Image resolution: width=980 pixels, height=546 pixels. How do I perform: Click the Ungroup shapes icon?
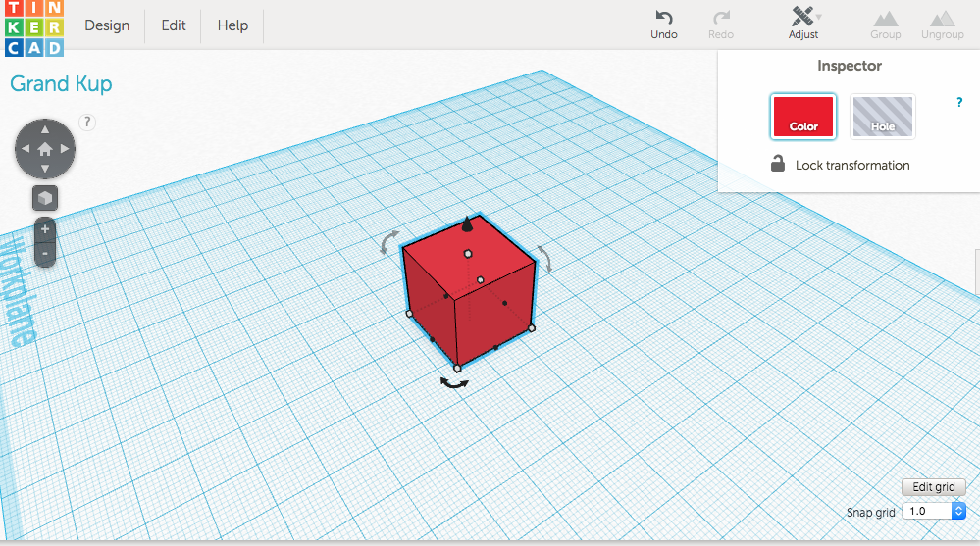942,18
